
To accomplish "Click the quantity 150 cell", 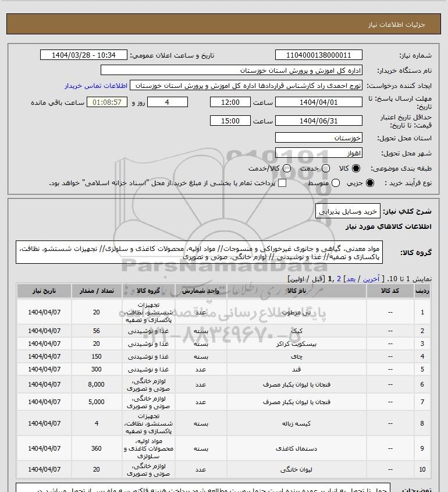I will (x=96, y=356).
